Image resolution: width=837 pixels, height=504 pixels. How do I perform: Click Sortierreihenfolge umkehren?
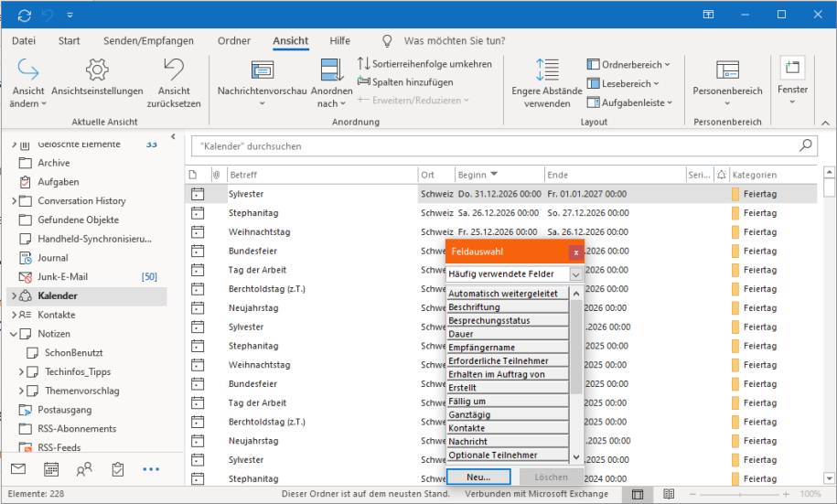[x=425, y=64]
